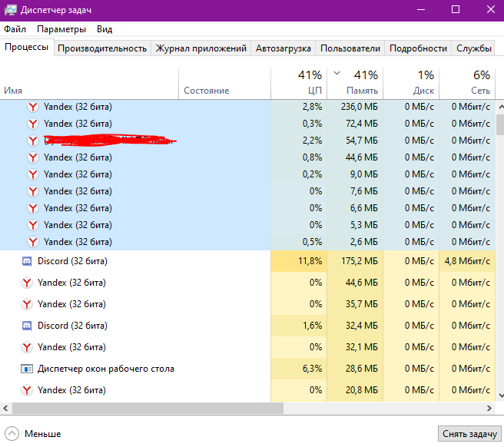The width and height of the screenshot is (504, 447).
Task: Switch to the Автозагрузка tab
Action: pyautogui.click(x=283, y=48)
